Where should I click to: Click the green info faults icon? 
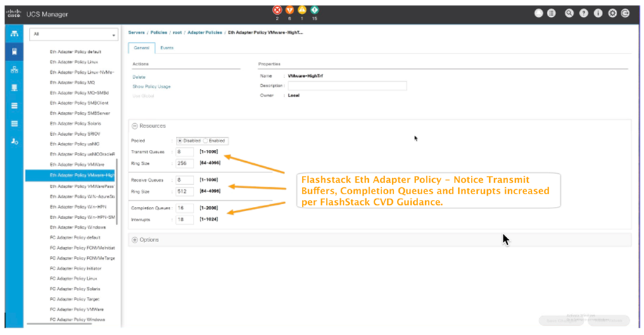314,10
